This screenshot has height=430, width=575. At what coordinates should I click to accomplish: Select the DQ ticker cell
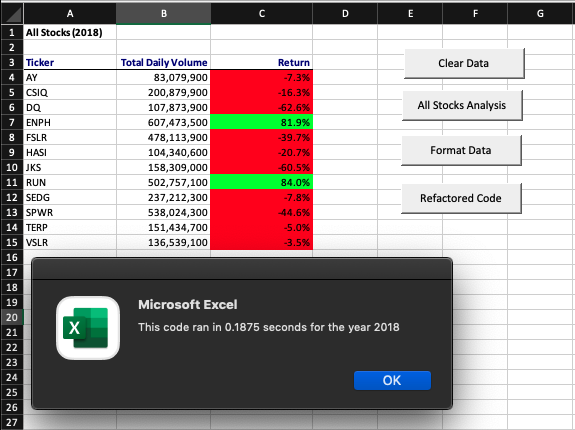(x=70, y=107)
